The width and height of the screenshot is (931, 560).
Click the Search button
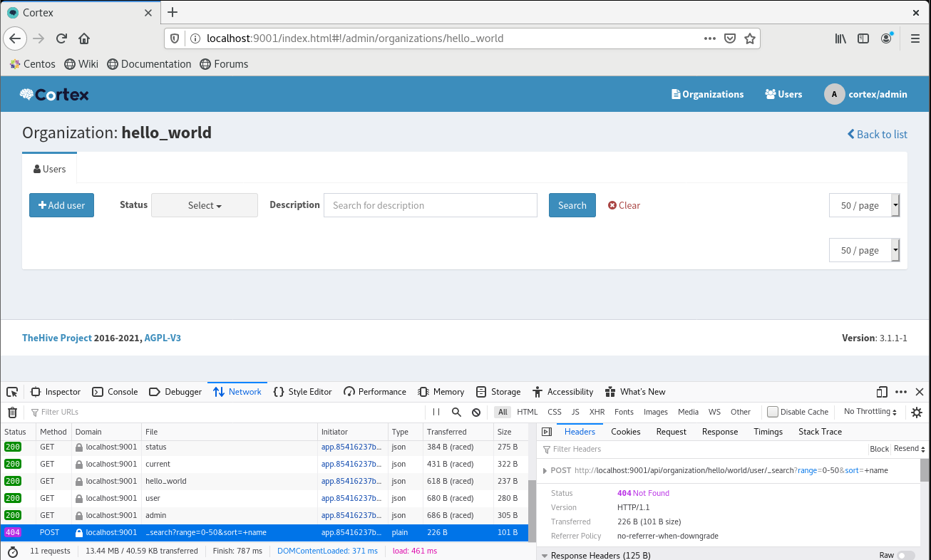point(572,205)
